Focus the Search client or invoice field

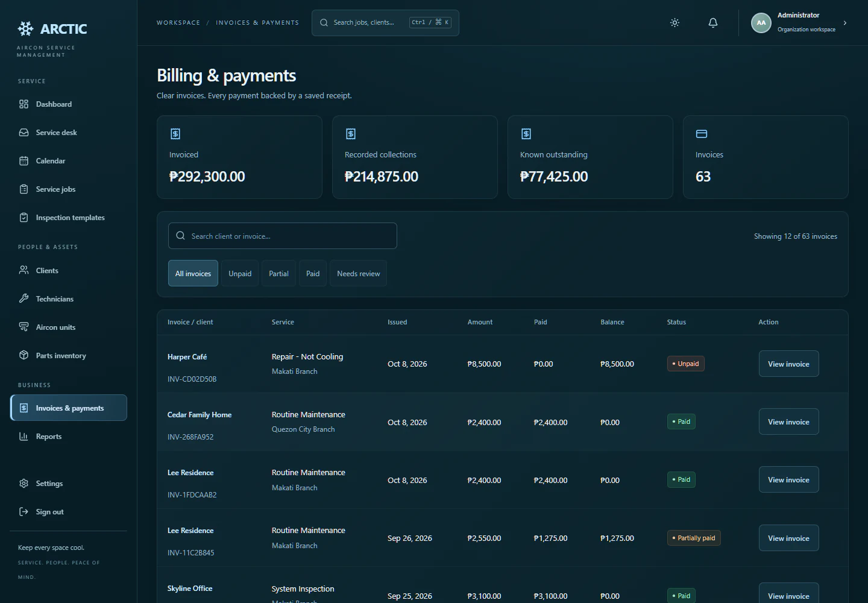pyautogui.click(x=283, y=236)
